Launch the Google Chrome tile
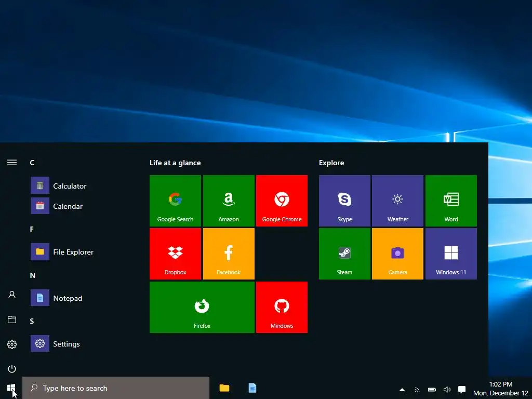Image resolution: width=532 pixels, height=399 pixels. (x=282, y=201)
